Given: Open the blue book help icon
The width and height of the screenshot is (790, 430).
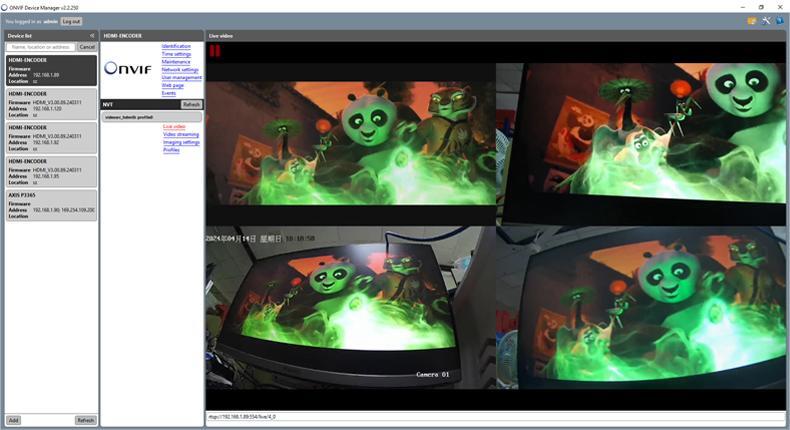Looking at the screenshot, I should click(x=779, y=21).
